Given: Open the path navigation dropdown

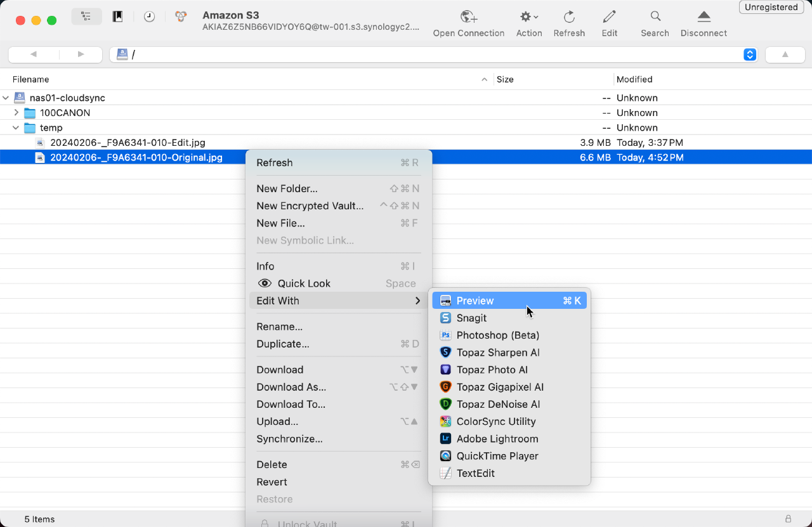Looking at the screenshot, I should click(749, 55).
